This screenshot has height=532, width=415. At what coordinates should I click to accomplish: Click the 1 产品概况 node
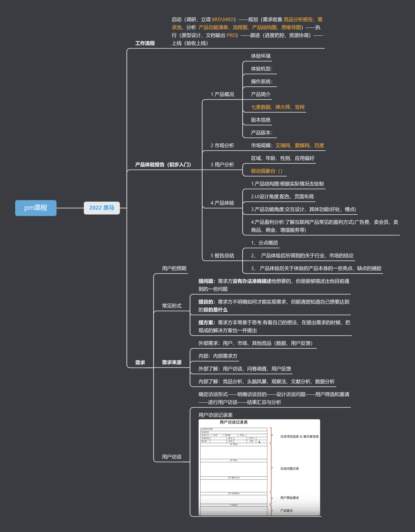click(x=222, y=94)
